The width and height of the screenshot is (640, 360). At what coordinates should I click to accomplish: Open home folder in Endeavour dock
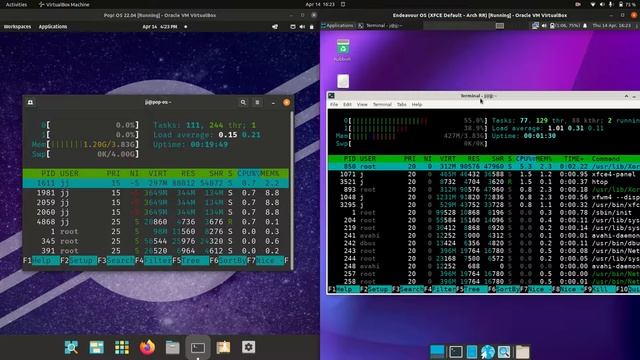[x=522, y=351]
